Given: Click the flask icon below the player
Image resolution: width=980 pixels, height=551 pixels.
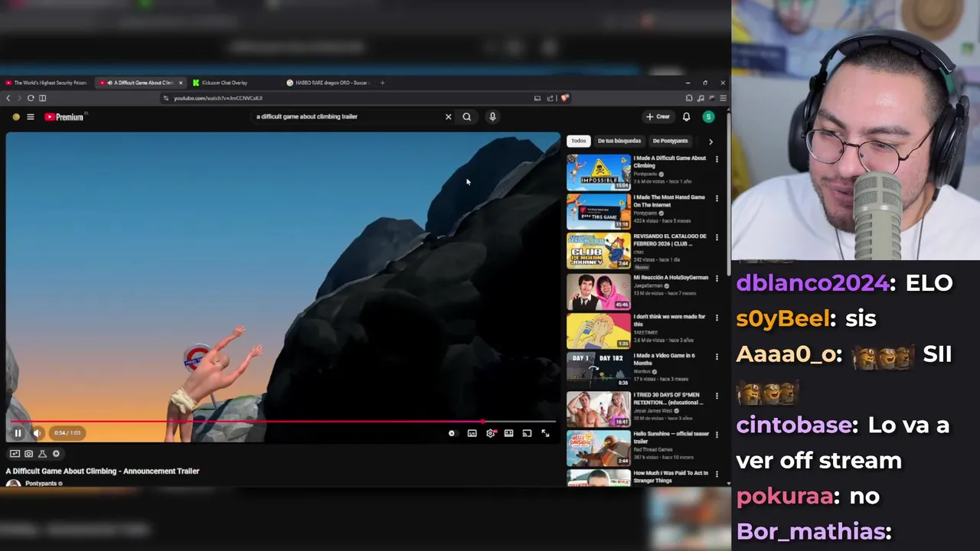Looking at the screenshot, I should coord(42,454).
